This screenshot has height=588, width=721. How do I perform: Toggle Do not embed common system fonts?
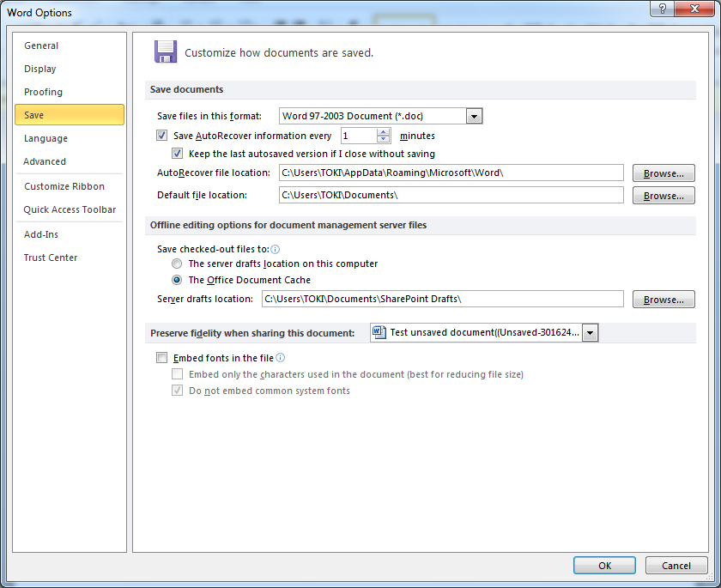[177, 391]
